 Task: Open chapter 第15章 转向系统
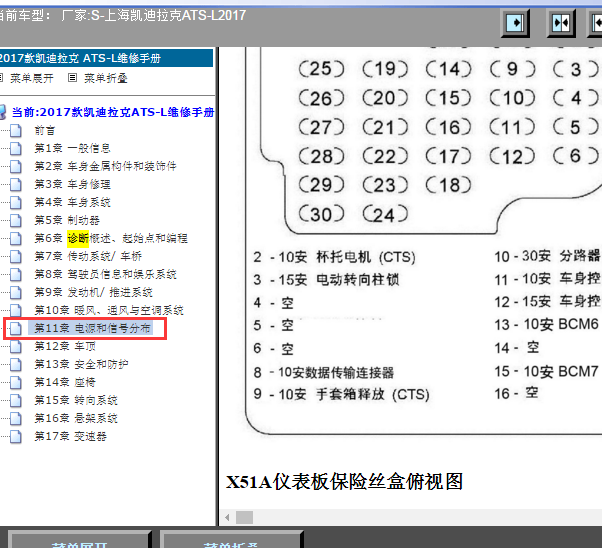(x=76, y=400)
